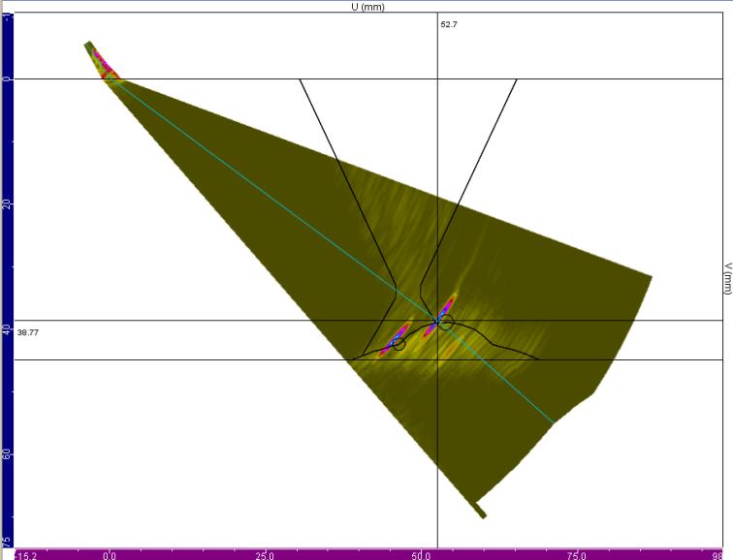Click the U (mm) axis title
Image resolution: width=733 pixels, height=560 pixels.
(367, 7)
